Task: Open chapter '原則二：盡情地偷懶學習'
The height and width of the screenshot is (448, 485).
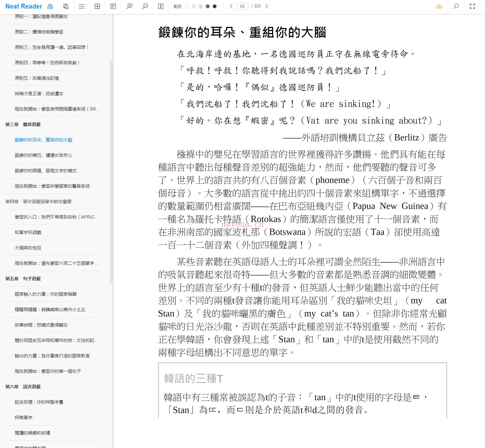Action: pos(39,32)
